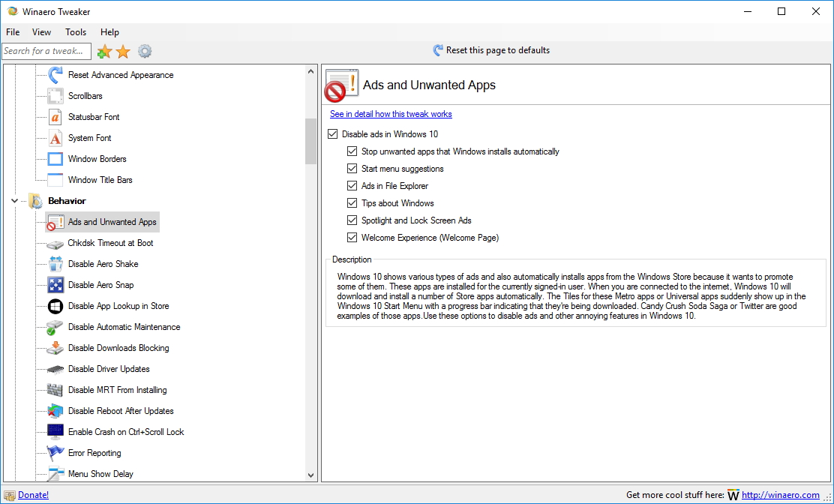Select the Chkdsk Timeout at Boot label

(110, 243)
